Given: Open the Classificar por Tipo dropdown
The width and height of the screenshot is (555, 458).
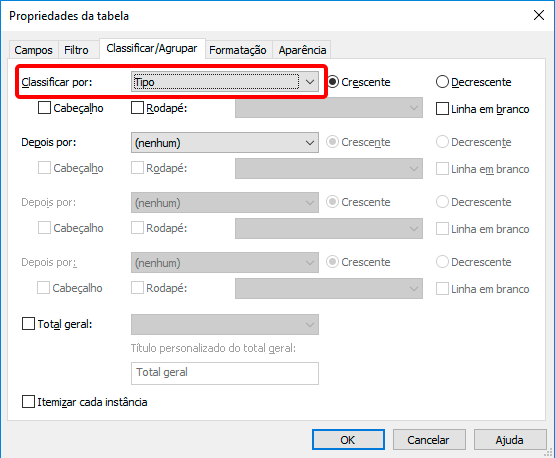Looking at the screenshot, I should click(225, 82).
